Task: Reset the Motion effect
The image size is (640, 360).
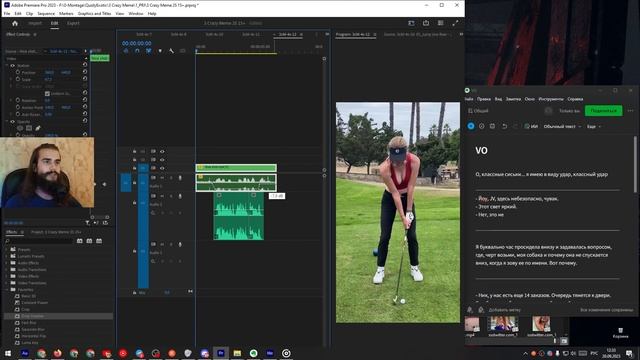Action: click(x=85, y=65)
